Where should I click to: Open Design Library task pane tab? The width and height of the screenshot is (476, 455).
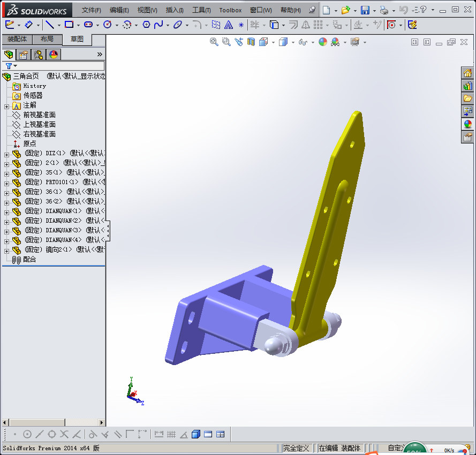(467, 86)
